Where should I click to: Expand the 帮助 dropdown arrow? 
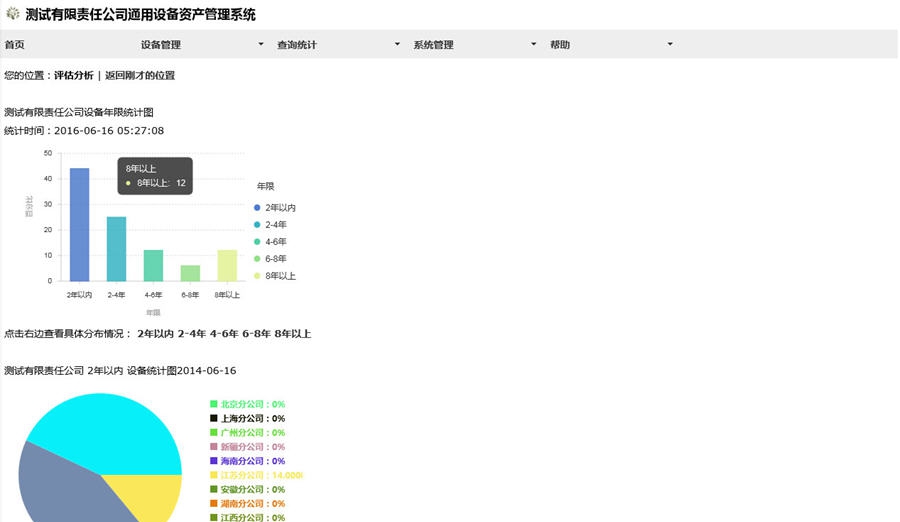point(670,44)
